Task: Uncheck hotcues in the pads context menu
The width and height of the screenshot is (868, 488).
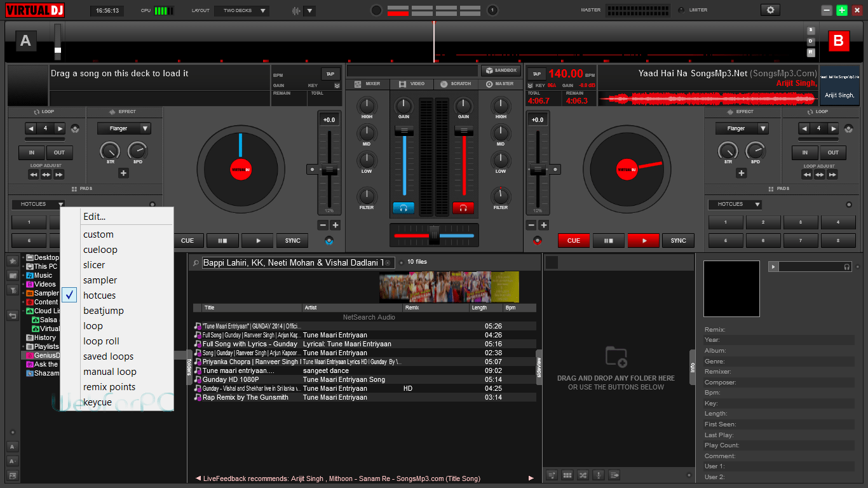Action: point(100,295)
